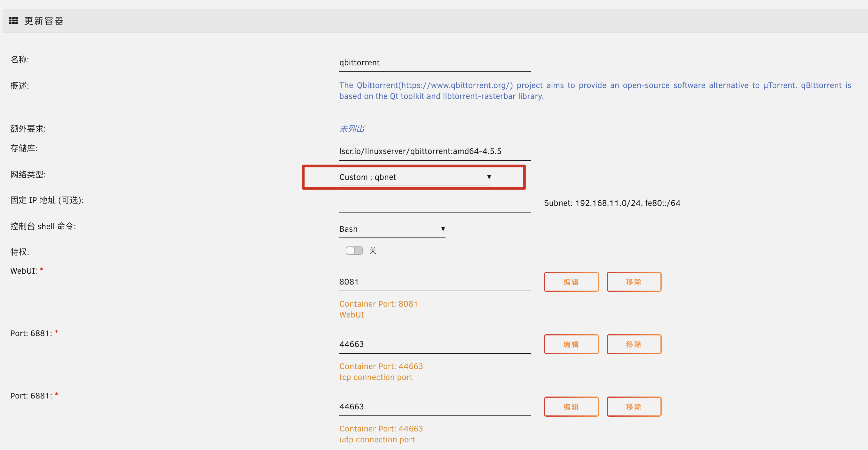
Task: Edit the udp connection port entry
Action: coord(571,406)
